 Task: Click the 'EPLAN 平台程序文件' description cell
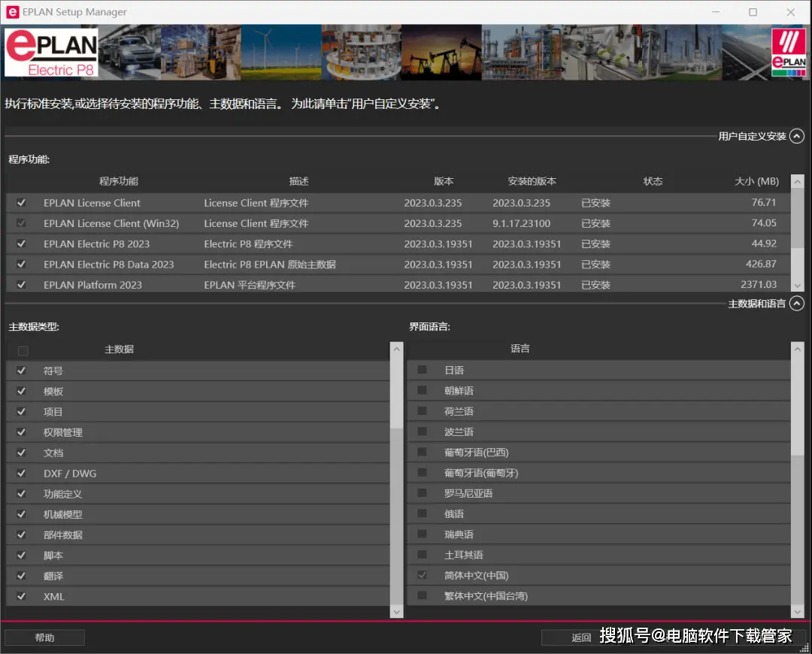point(250,285)
